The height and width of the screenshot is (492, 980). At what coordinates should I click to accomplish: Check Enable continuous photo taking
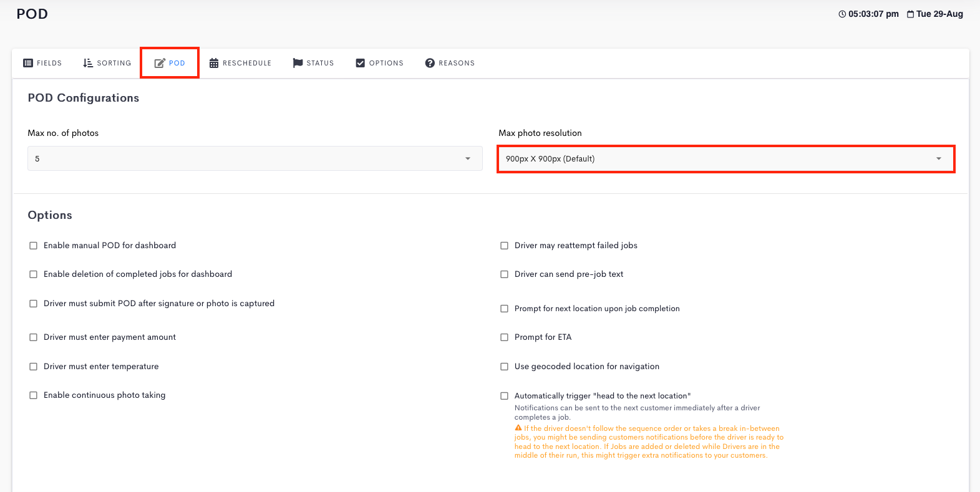click(x=34, y=395)
